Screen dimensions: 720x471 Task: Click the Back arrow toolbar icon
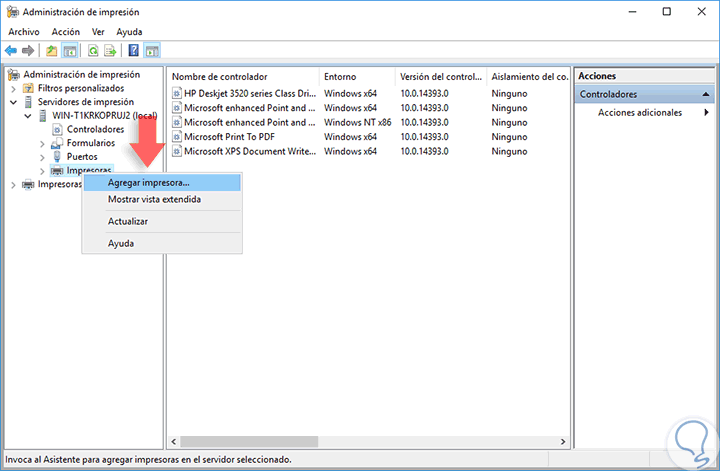[11, 50]
